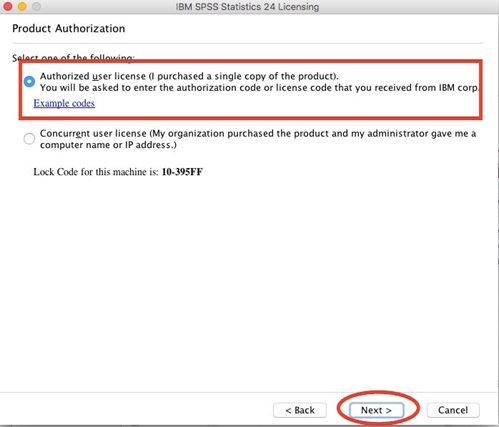The image size is (499, 427).
Task: Select Authorized user license radio button
Action: point(29,81)
